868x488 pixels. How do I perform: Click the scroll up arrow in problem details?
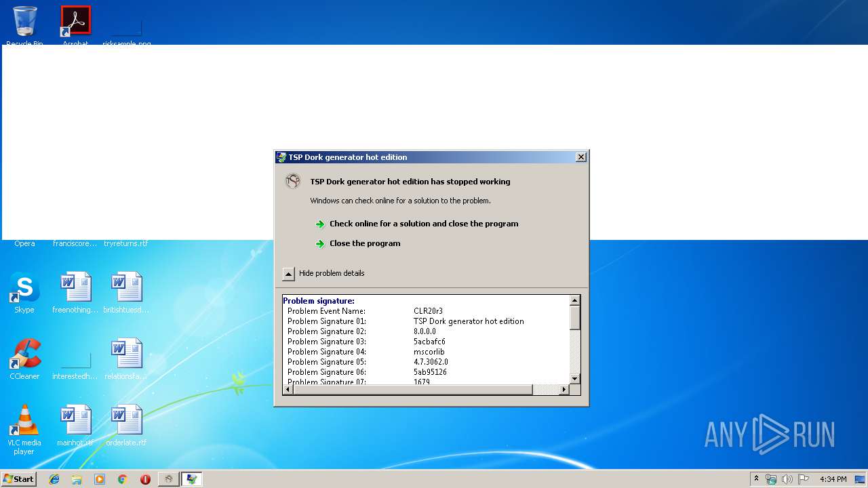(x=574, y=300)
